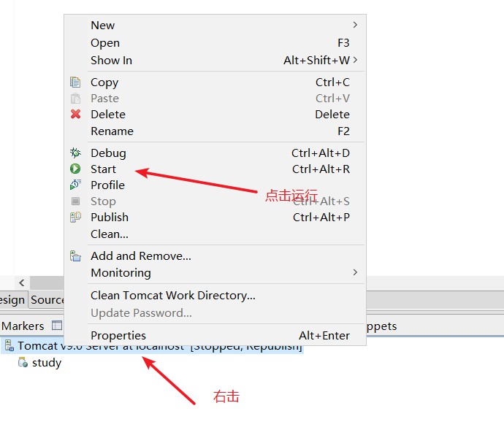Click Start to run the Tomcat server
The width and height of the screenshot is (504, 438).
click(x=215, y=169)
